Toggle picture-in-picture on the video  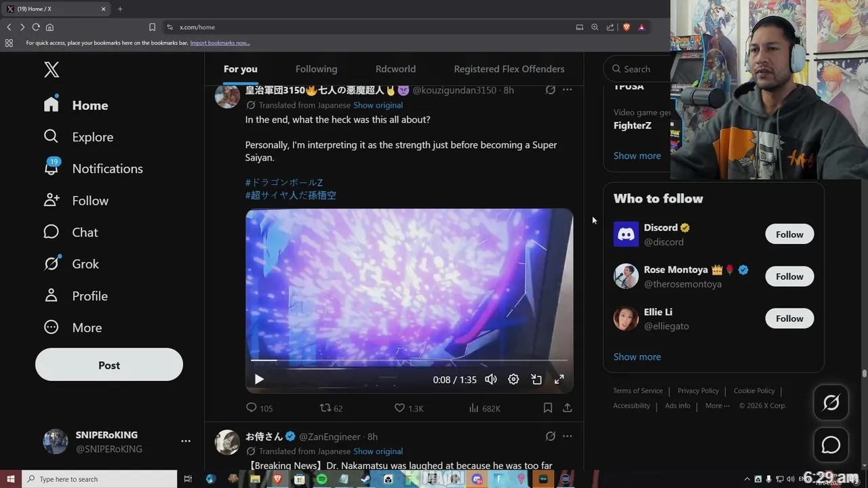point(536,380)
